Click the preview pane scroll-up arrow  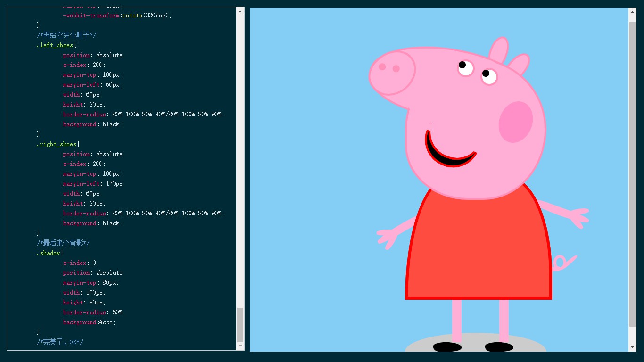633,11
